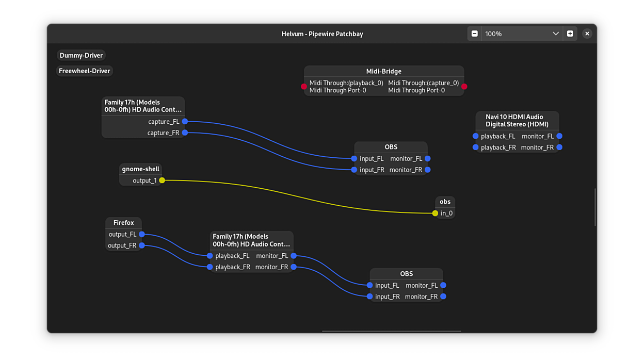The width and height of the screenshot is (644, 362).
Task: Select the Dummy-Driver node
Action: 81,55
